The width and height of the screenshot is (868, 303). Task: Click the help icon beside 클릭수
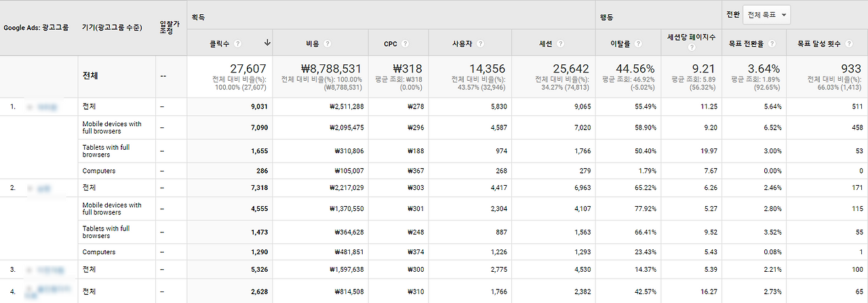(x=237, y=43)
